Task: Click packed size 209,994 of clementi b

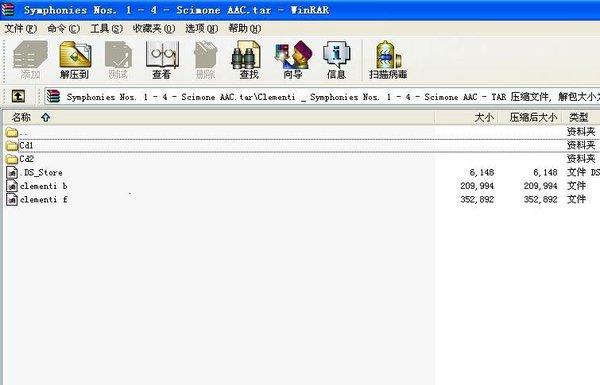Action: tap(540, 186)
